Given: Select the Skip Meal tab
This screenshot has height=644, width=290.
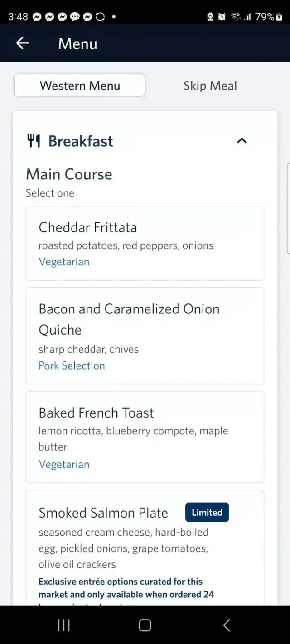Looking at the screenshot, I should click(x=210, y=86).
